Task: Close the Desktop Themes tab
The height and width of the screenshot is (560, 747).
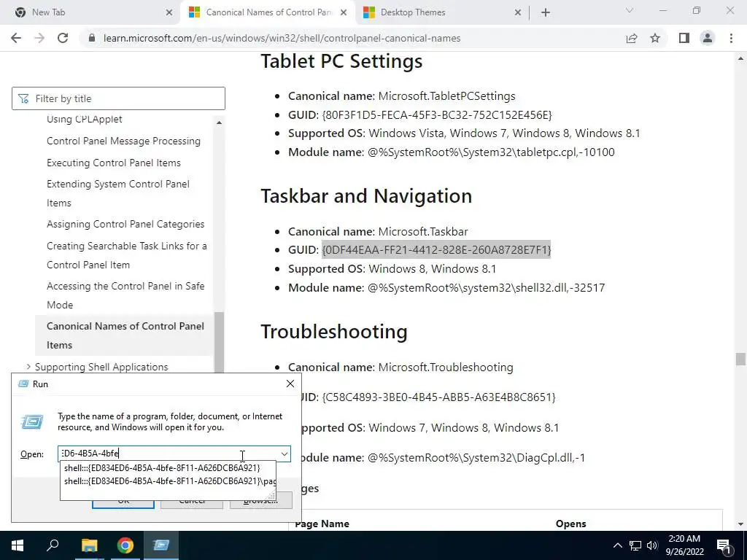Action: click(x=518, y=13)
